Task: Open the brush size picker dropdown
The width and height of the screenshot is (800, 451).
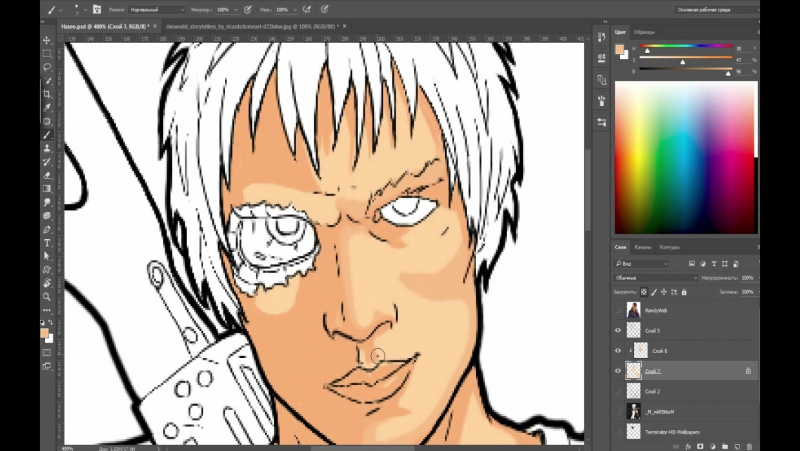Action: [x=85, y=9]
